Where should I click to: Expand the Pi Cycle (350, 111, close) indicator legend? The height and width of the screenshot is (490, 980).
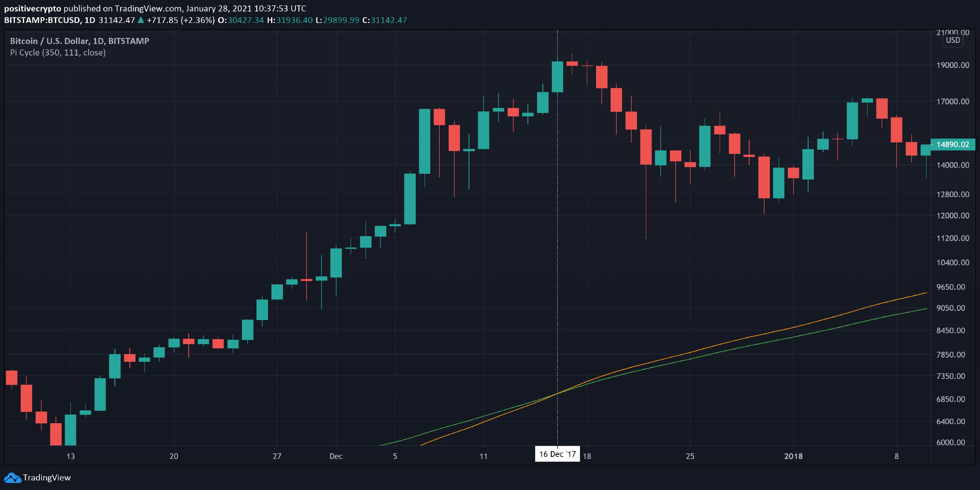58,52
